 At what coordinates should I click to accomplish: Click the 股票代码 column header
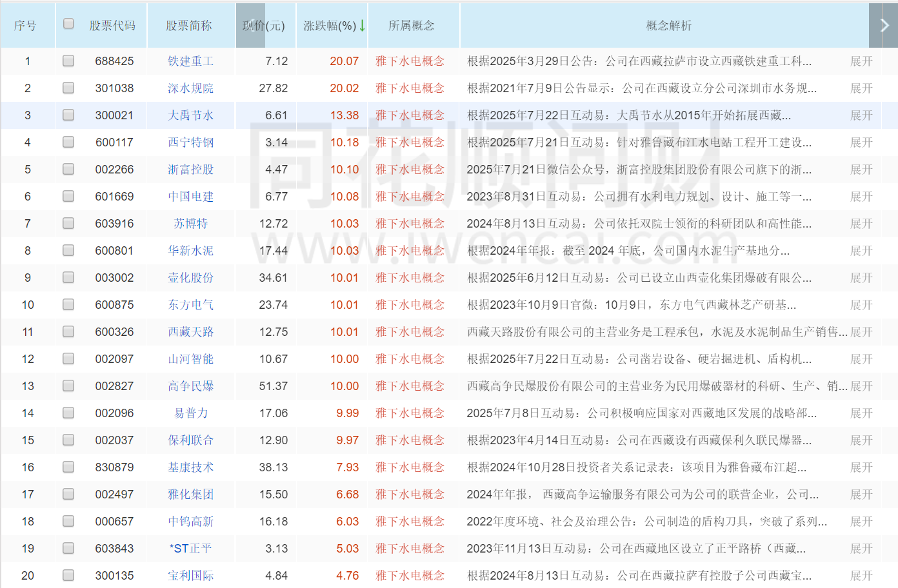112,26
